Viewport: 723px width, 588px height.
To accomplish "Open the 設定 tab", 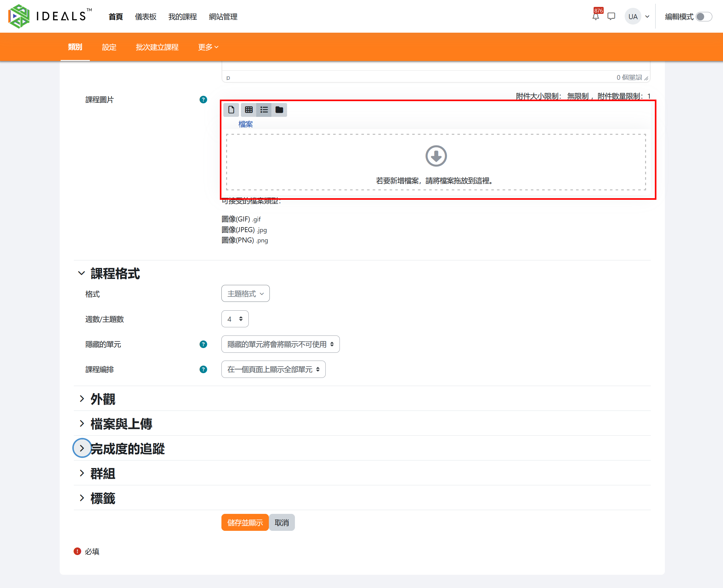I will click(109, 47).
